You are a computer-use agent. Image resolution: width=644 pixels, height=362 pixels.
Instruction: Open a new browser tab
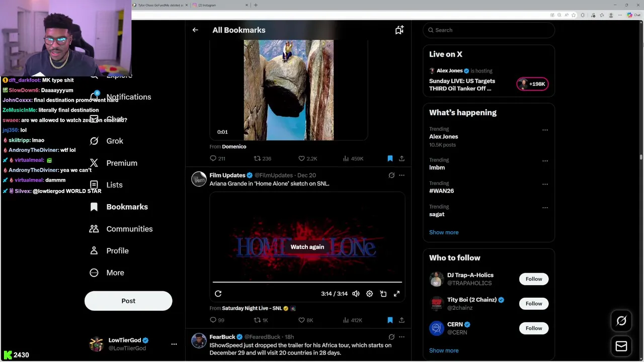click(256, 5)
